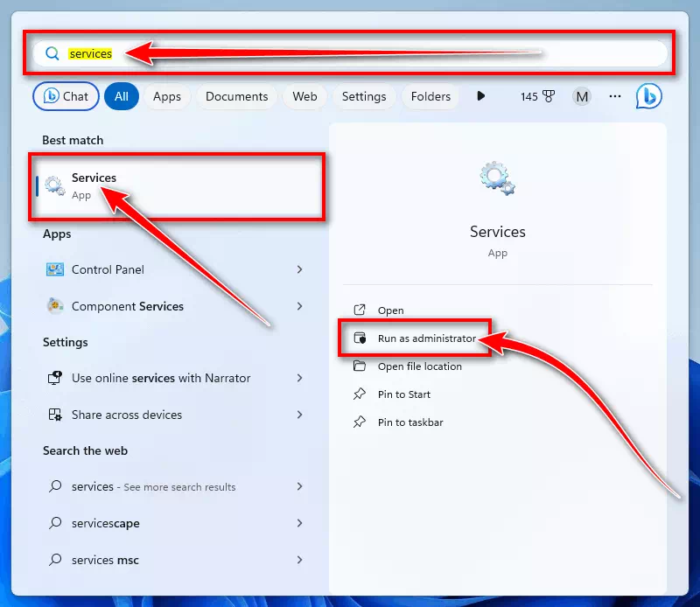
Task: Show more filter tabs with the play arrow
Action: click(x=480, y=96)
